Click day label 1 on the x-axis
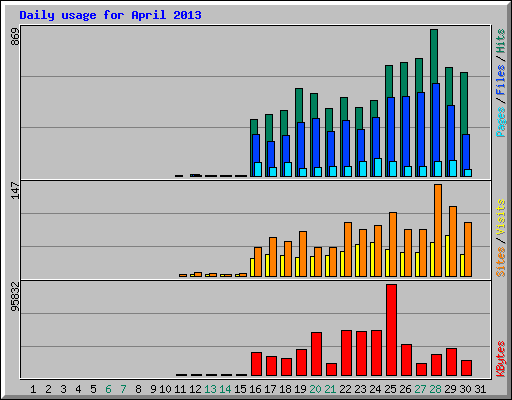 33,389
